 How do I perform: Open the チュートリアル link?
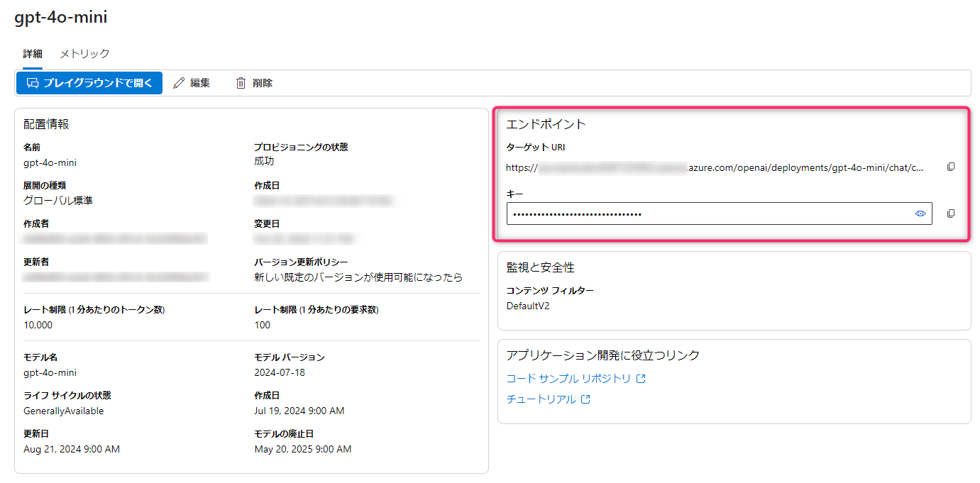pyautogui.click(x=541, y=399)
